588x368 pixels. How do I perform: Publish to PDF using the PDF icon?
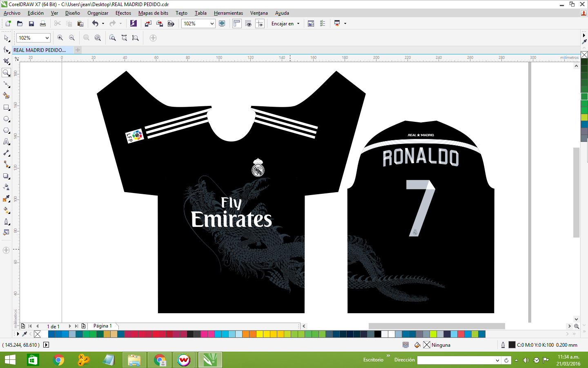coord(171,24)
